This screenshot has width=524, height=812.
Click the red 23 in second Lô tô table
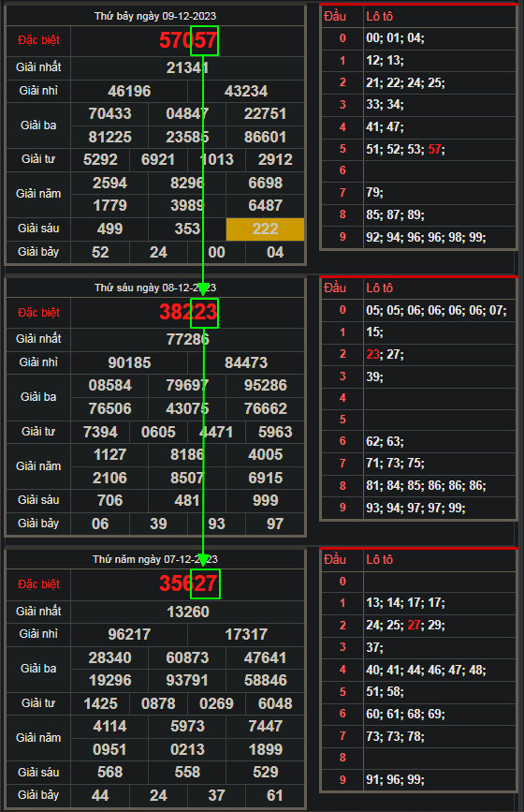click(372, 354)
